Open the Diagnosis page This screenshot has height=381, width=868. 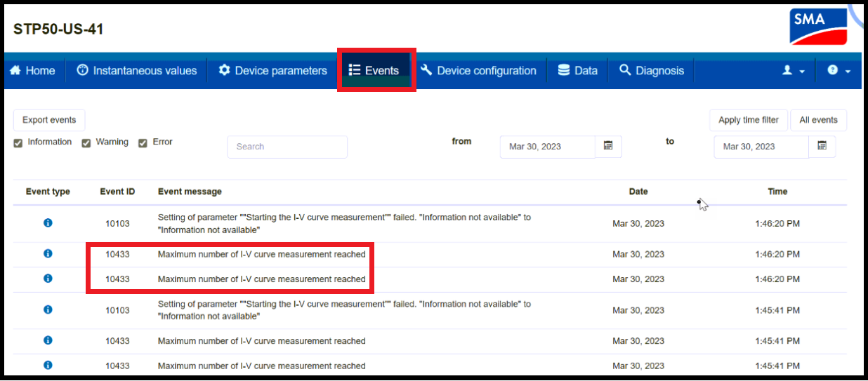(x=651, y=70)
